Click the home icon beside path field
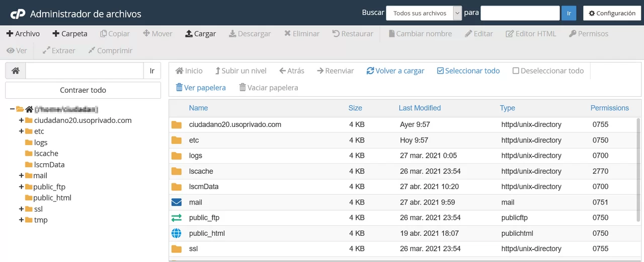This screenshot has height=262, width=644. point(16,71)
